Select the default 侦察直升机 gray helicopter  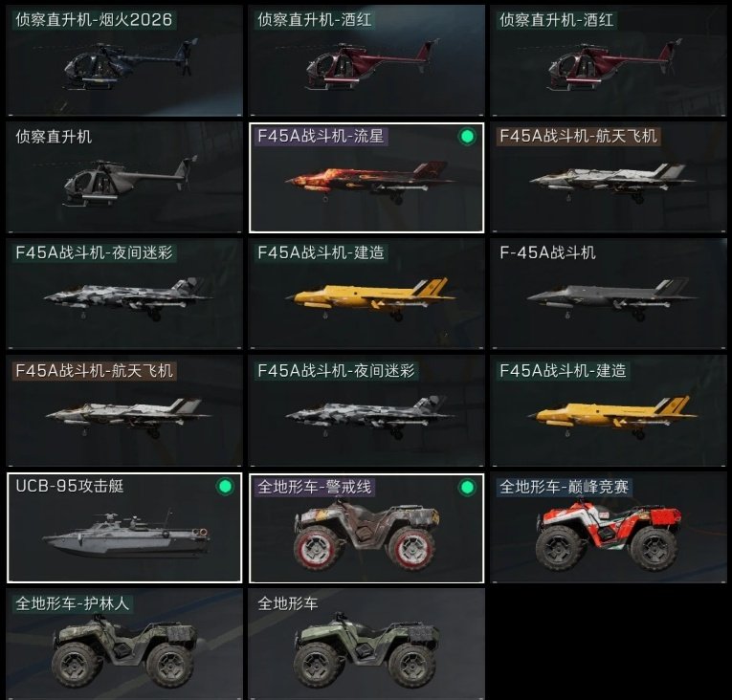tap(124, 177)
